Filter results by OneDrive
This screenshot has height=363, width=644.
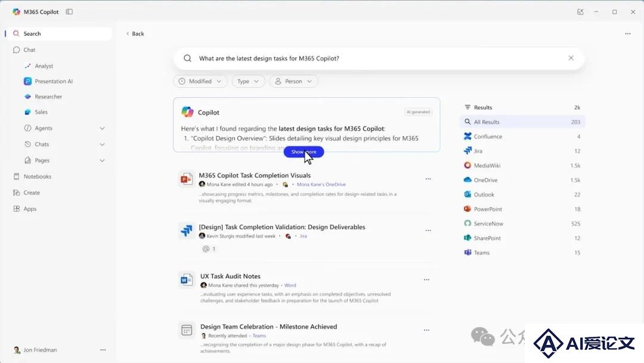tap(522, 180)
